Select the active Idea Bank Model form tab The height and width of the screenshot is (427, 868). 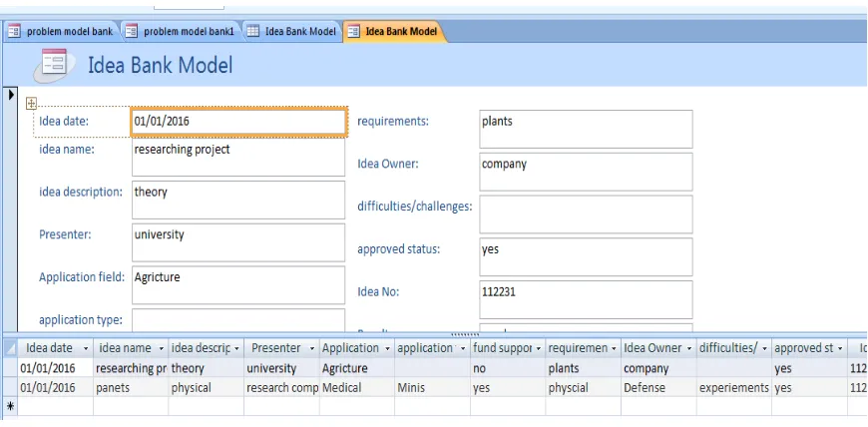click(393, 32)
